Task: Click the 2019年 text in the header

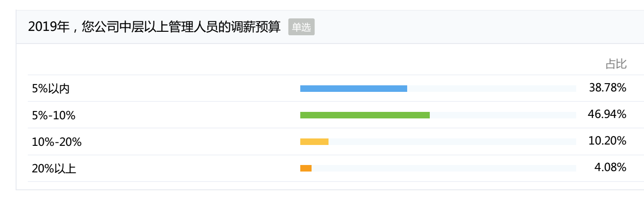Action: click(x=49, y=27)
